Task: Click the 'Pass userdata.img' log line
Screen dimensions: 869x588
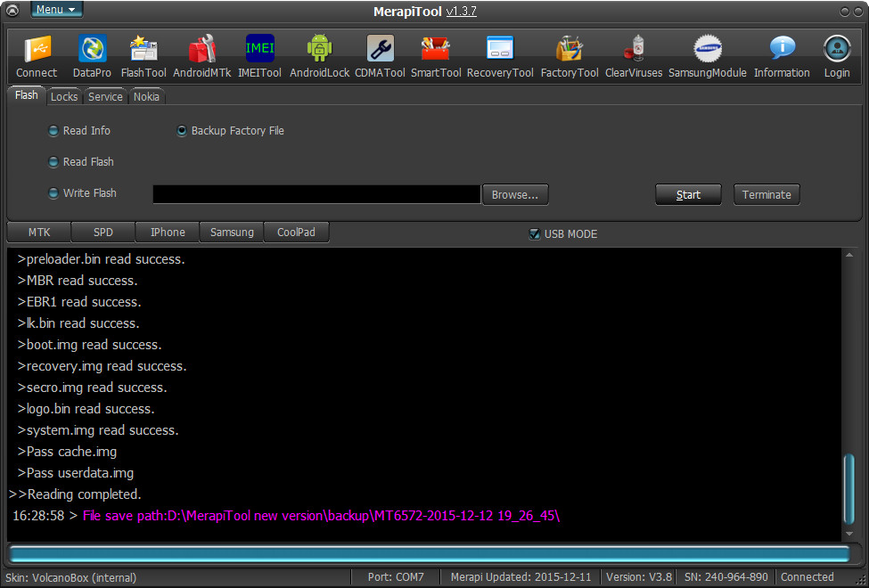Action: [76, 473]
